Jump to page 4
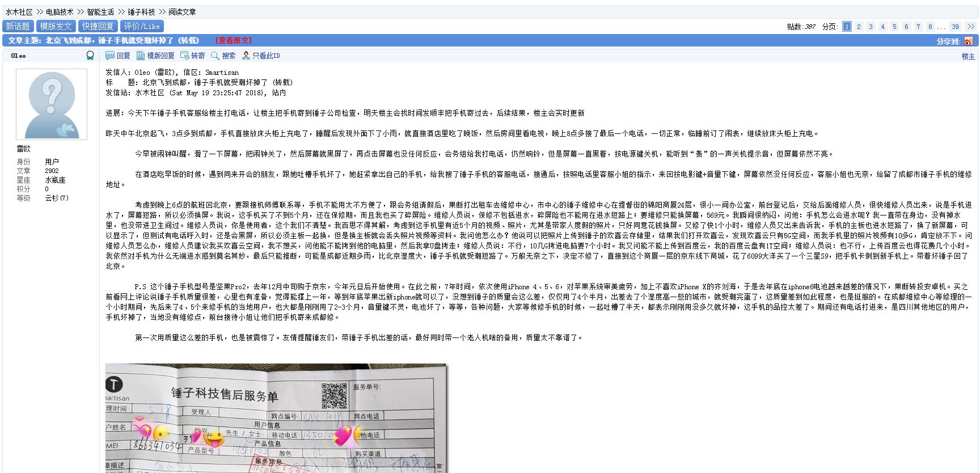980x473 pixels. [882, 27]
